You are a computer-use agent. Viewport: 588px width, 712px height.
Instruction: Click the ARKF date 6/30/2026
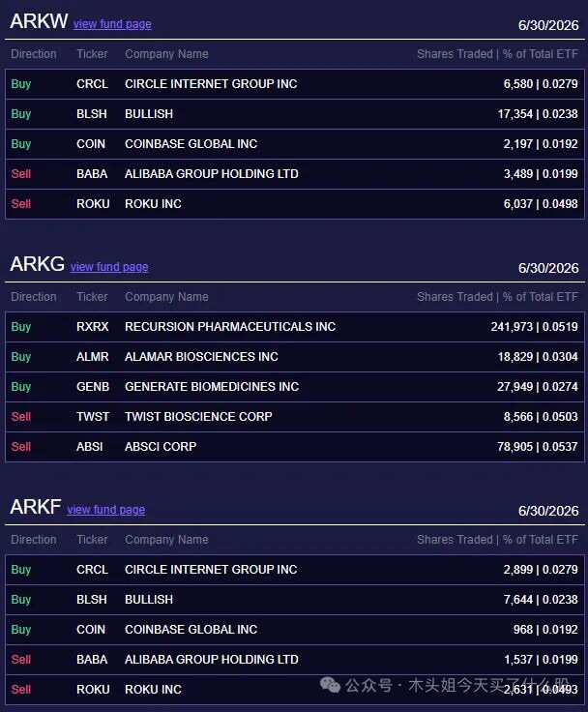tap(548, 511)
